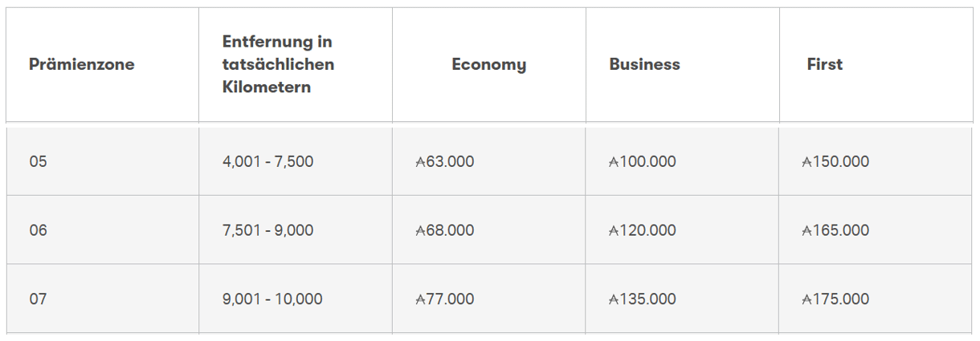Click the First price 175.000
Image resolution: width=980 pixels, height=341 pixels.
(x=835, y=299)
